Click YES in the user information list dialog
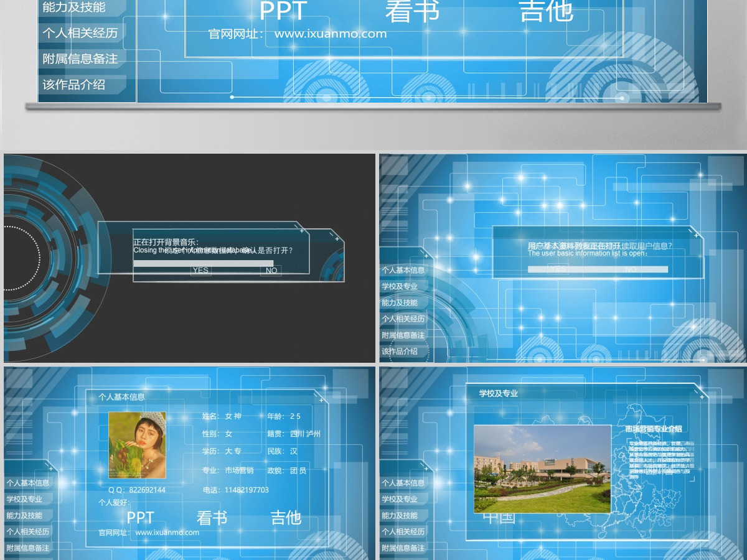747x560 pixels. pos(558,269)
